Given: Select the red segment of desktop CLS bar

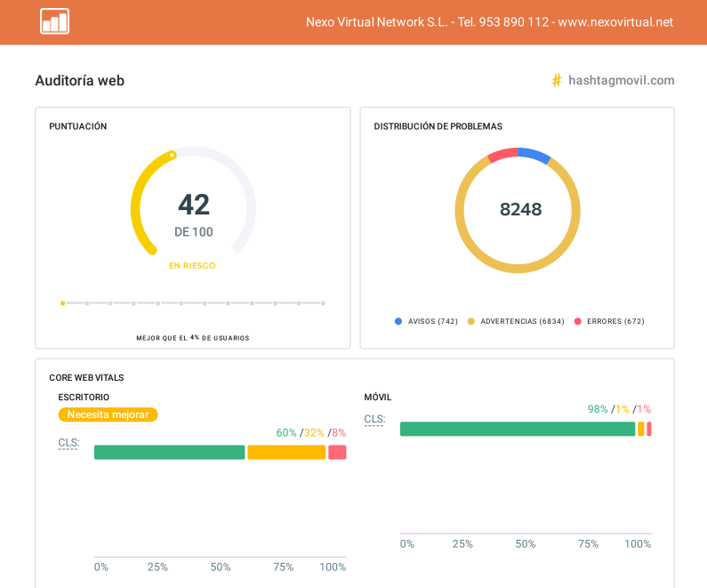Looking at the screenshot, I should pyautogui.click(x=337, y=452).
